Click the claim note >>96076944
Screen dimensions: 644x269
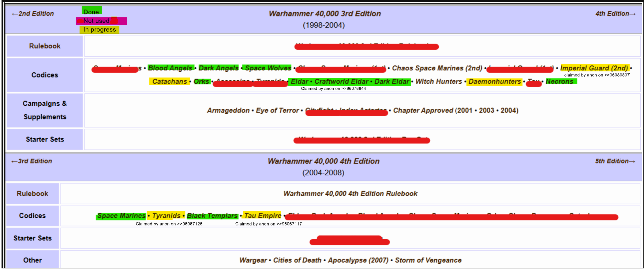(x=333, y=89)
